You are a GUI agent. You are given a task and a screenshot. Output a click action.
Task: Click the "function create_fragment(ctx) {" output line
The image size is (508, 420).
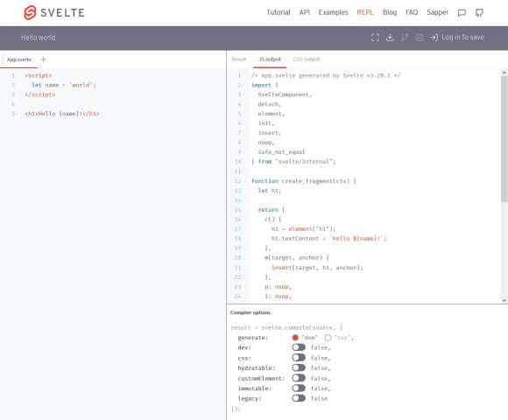[x=304, y=181]
